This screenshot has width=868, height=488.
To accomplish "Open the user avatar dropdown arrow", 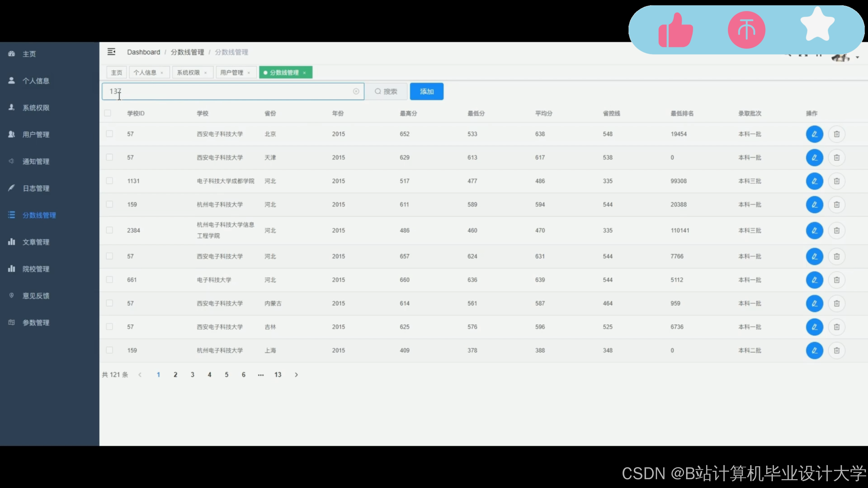I will point(857,58).
